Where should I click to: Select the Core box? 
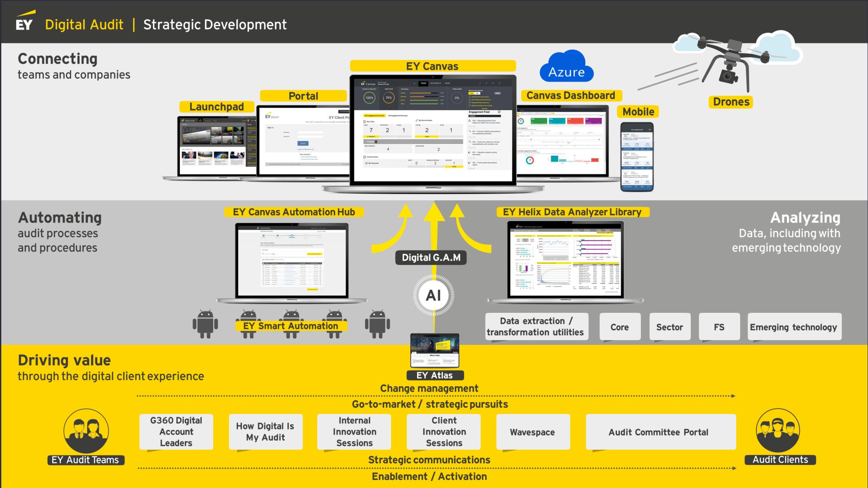(x=620, y=327)
